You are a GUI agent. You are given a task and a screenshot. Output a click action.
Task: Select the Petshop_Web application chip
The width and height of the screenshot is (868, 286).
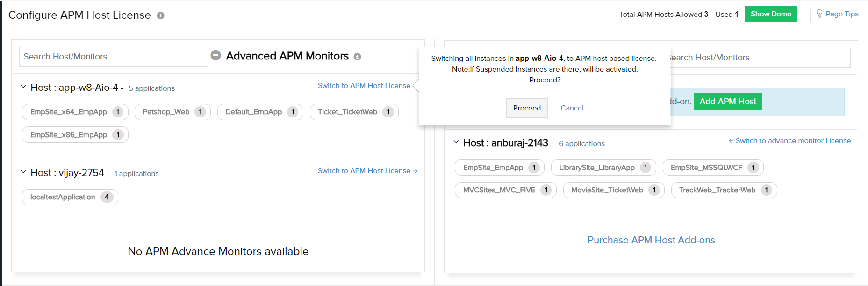point(166,112)
